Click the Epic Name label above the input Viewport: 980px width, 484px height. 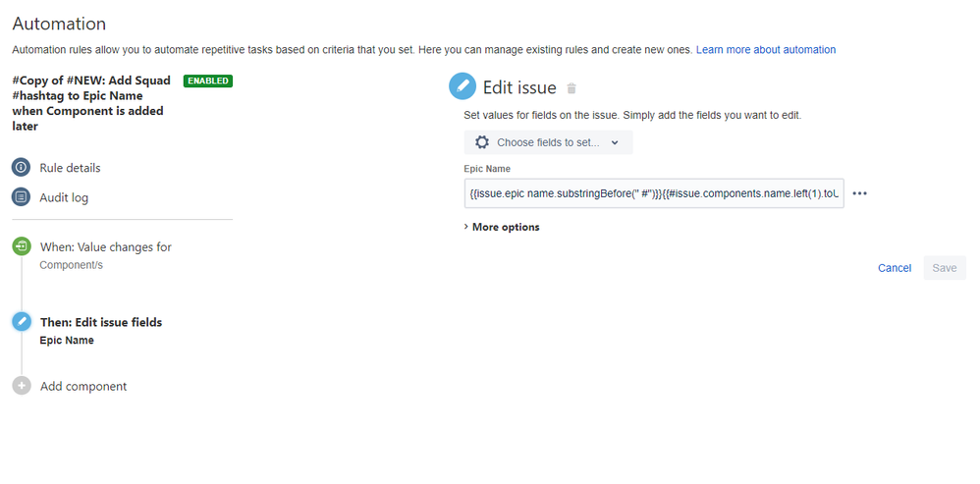click(487, 169)
